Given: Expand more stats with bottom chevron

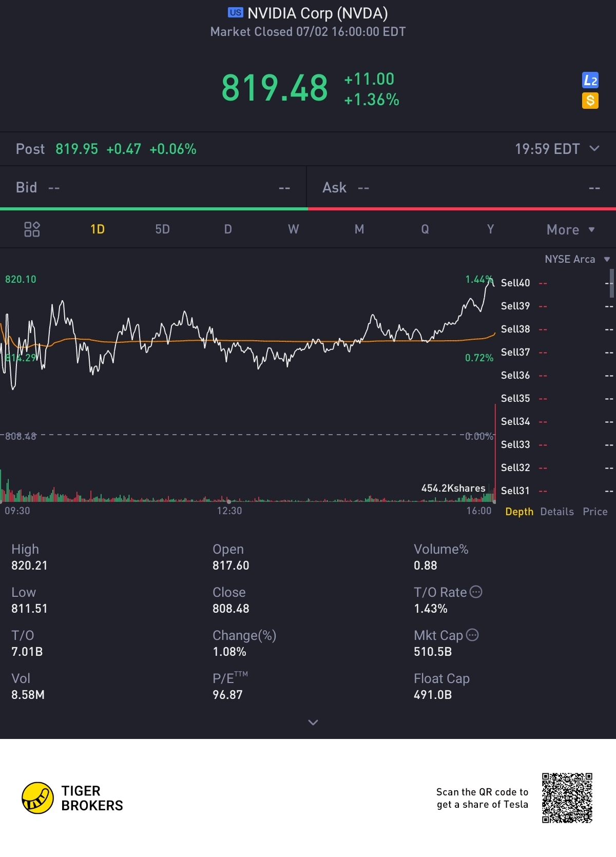Looking at the screenshot, I should click(313, 723).
